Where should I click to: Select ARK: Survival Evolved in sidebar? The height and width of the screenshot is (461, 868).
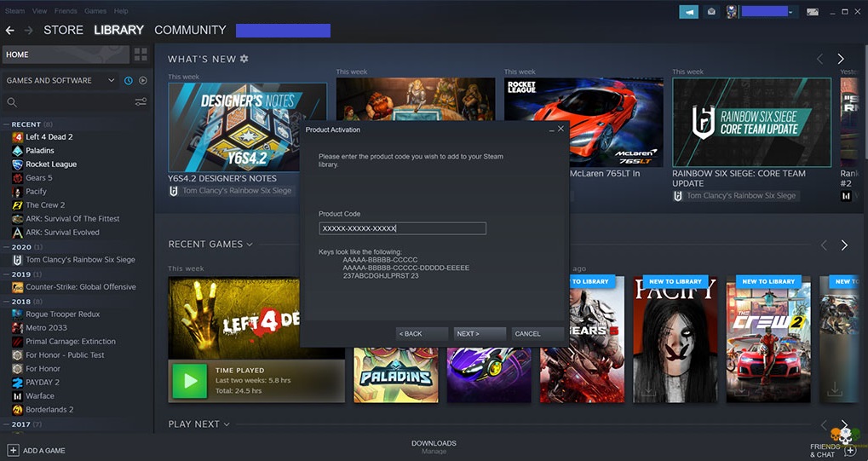62,233
